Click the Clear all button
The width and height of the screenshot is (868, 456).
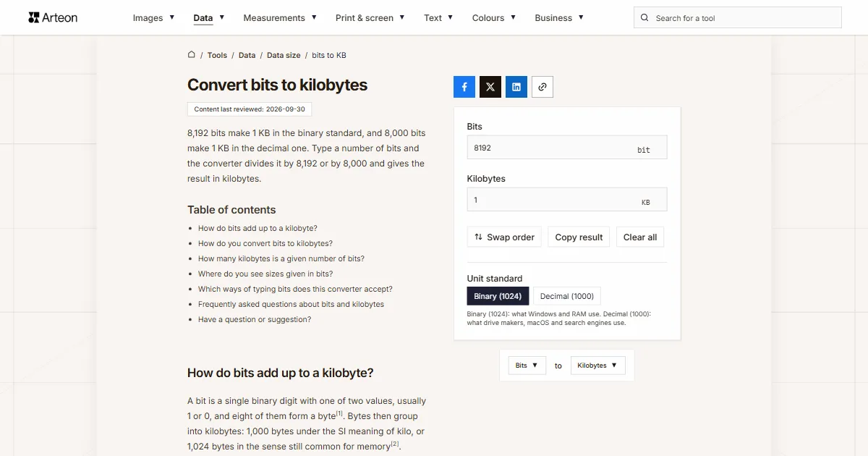640,237
